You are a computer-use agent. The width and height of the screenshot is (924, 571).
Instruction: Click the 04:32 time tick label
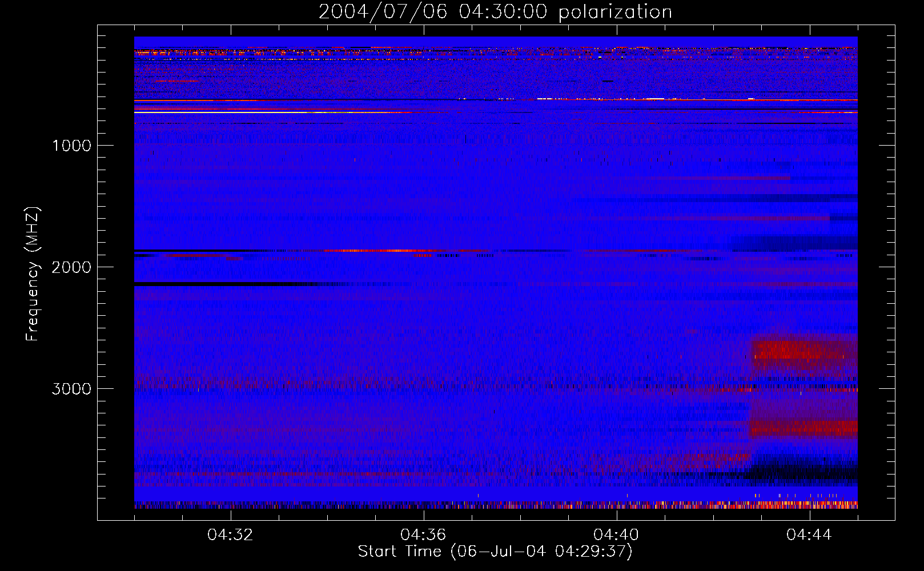point(230,535)
